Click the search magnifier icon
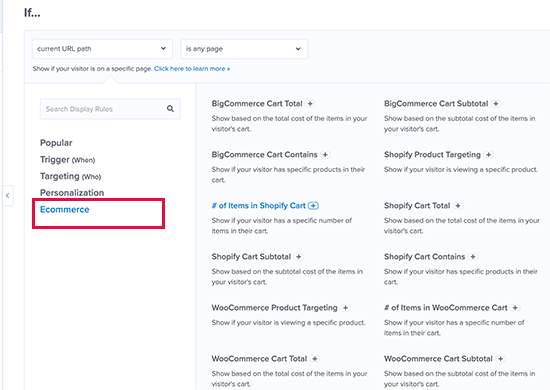 [170, 109]
